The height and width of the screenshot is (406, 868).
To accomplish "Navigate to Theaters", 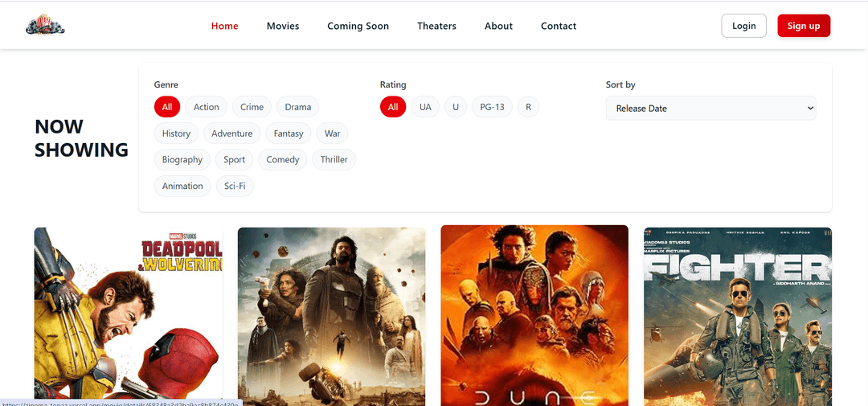I will (x=436, y=26).
